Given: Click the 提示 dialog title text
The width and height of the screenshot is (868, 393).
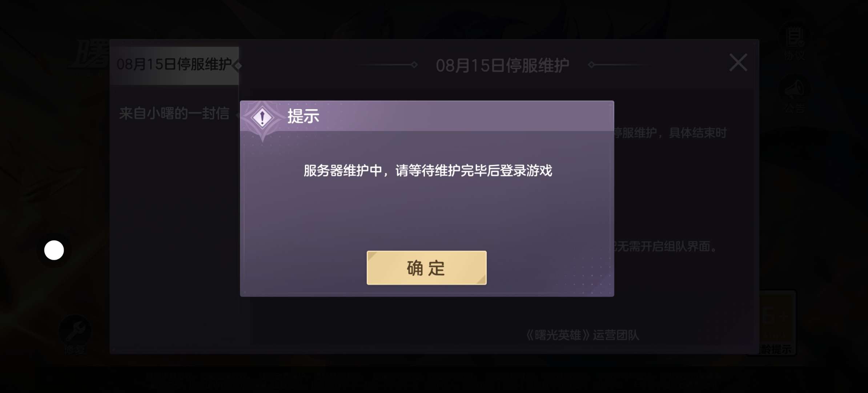Looking at the screenshot, I should click(304, 116).
